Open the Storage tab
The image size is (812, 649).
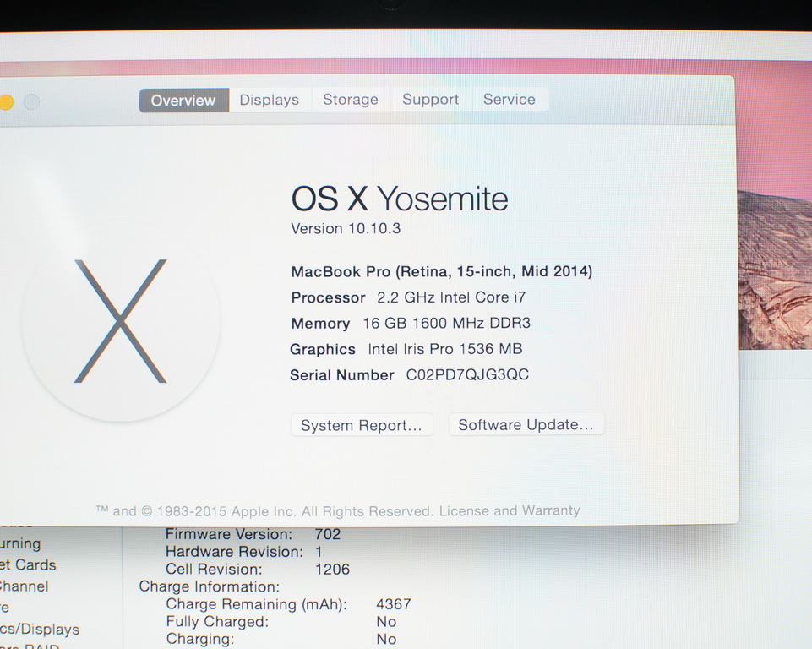pos(351,99)
